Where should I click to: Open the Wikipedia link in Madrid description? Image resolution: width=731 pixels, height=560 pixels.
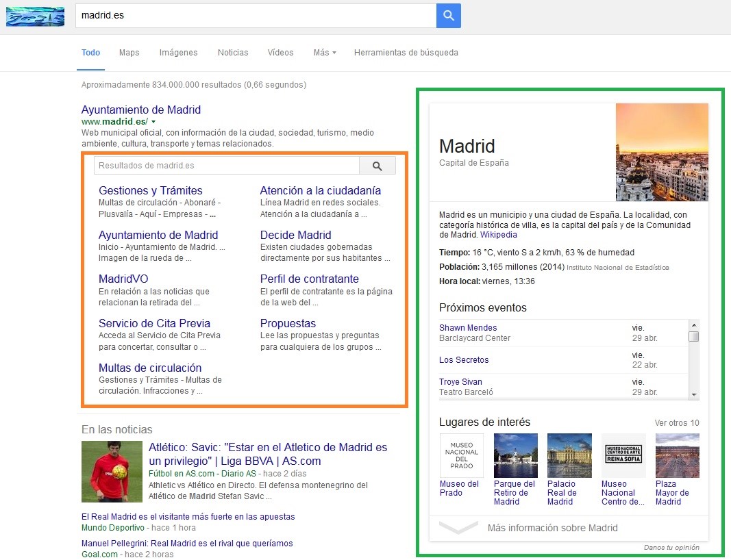coord(499,235)
